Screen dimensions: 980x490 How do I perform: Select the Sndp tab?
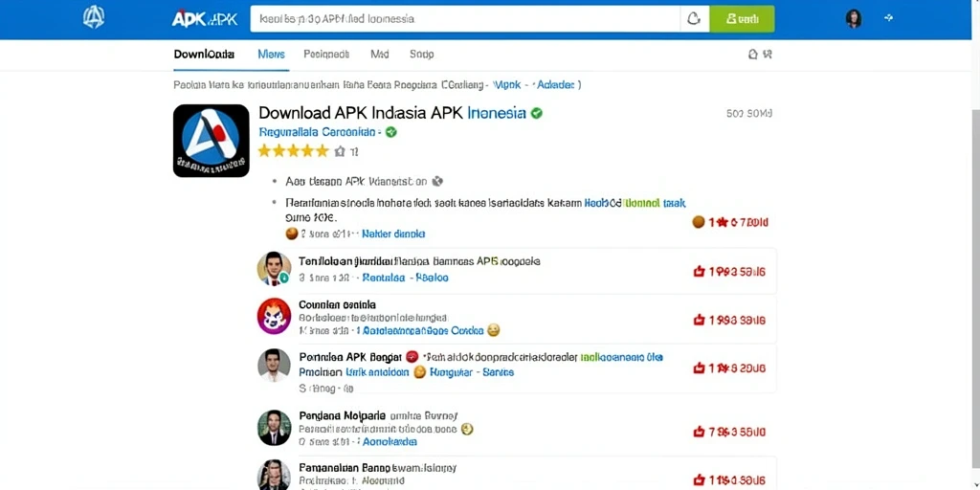[x=421, y=55]
